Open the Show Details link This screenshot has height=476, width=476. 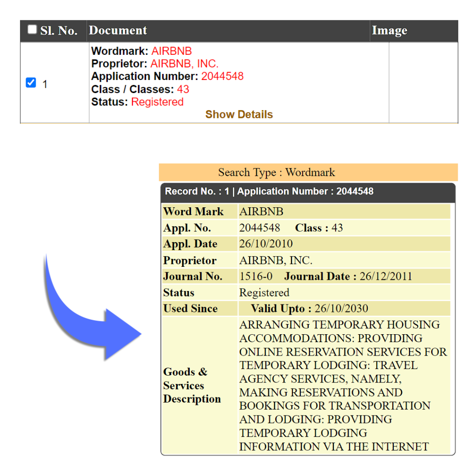239,114
